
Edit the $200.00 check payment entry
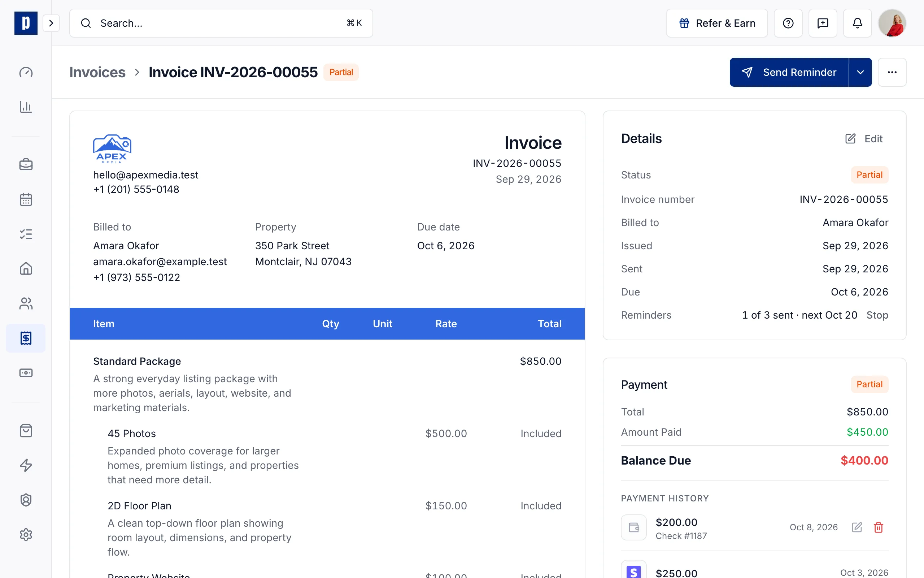click(x=857, y=527)
